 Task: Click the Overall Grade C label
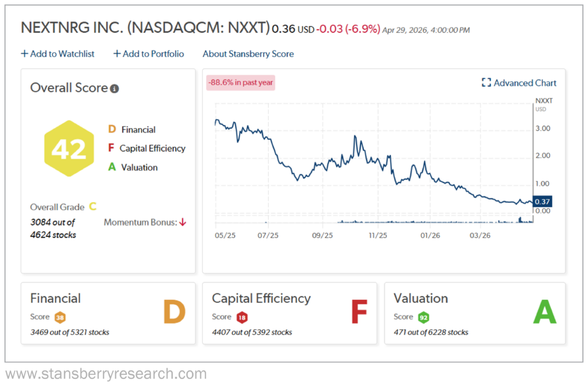pyautogui.click(x=63, y=207)
